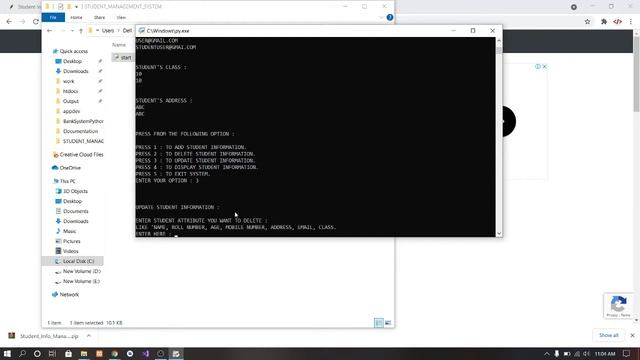The width and height of the screenshot is (640, 360).
Task: Open Microsoft Store taskbar icon
Action: pyautogui.click(x=68, y=353)
